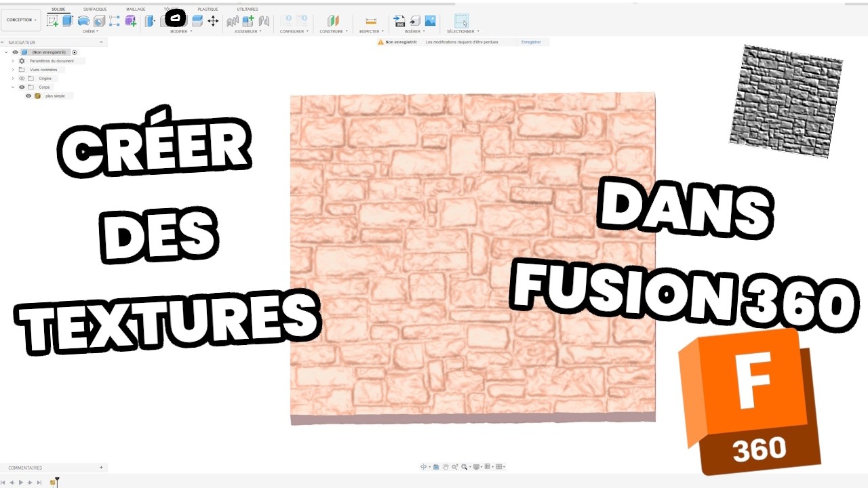Click the Zoom tool in navigation bar
This screenshot has width=868, height=488.
[x=455, y=467]
